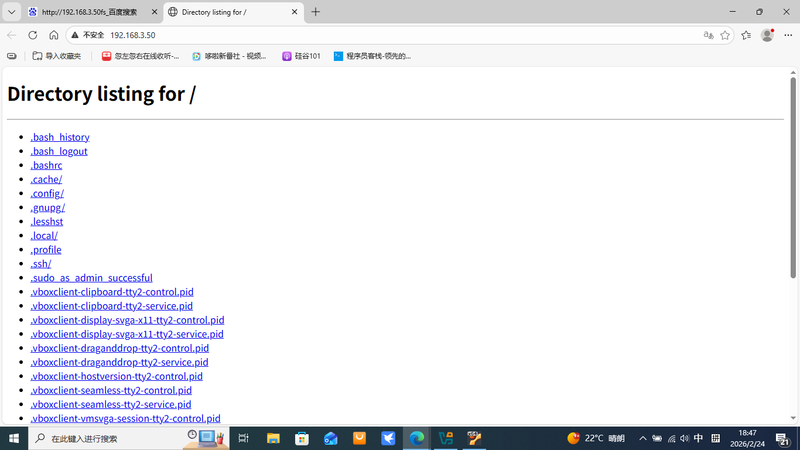Open the .sudo_as_admin_successful link
The image size is (800, 450).
91,278
